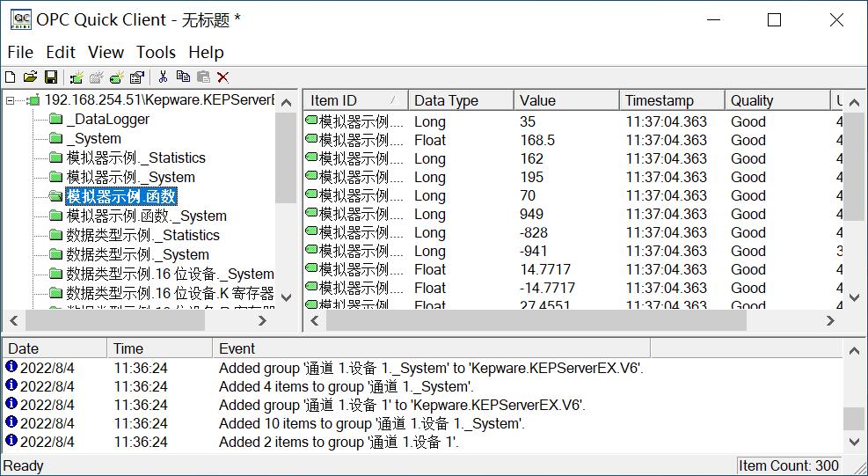This screenshot has height=476, width=868.
Task: Open the File menu
Action: coord(20,52)
